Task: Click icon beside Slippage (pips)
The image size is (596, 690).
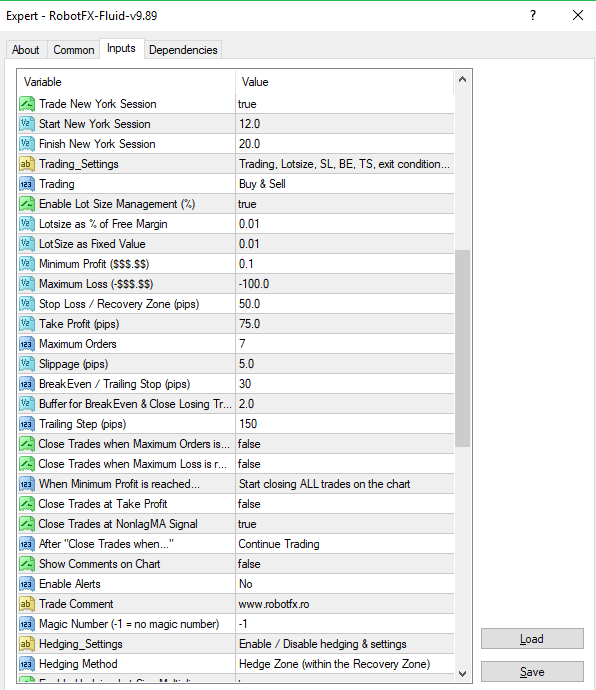Action: tap(26, 364)
